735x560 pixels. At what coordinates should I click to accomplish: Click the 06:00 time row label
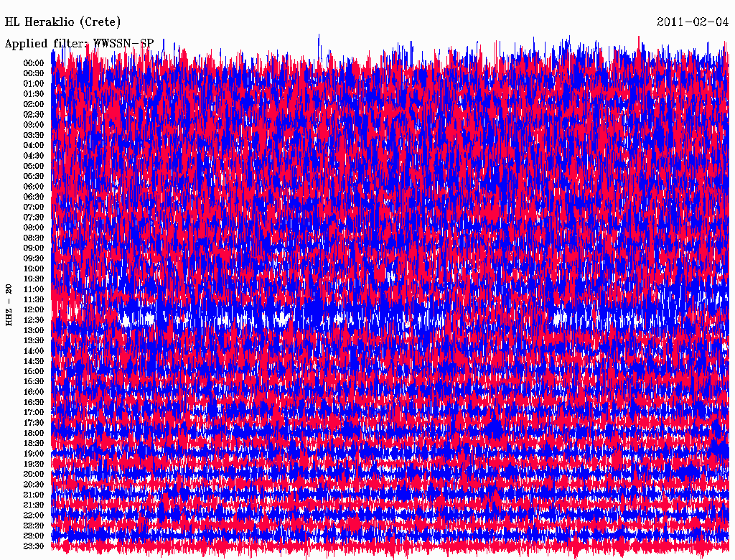tap(34, 187)
